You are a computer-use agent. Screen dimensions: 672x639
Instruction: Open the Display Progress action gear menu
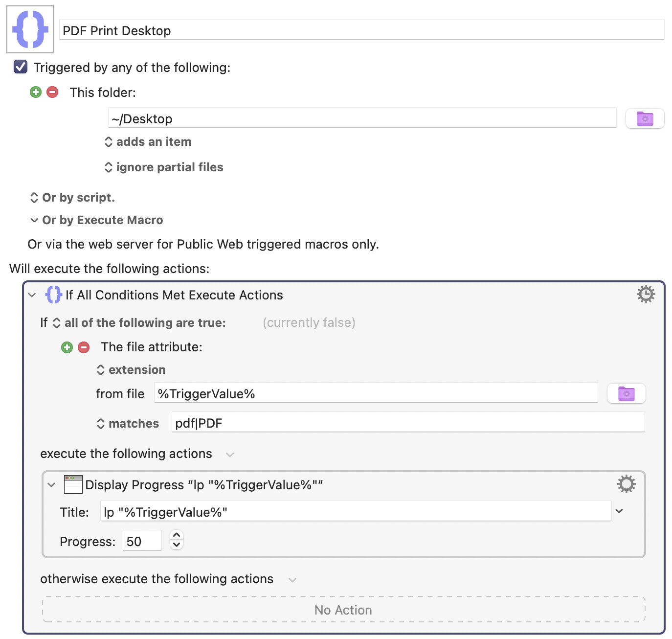click(x=626, y=484)
